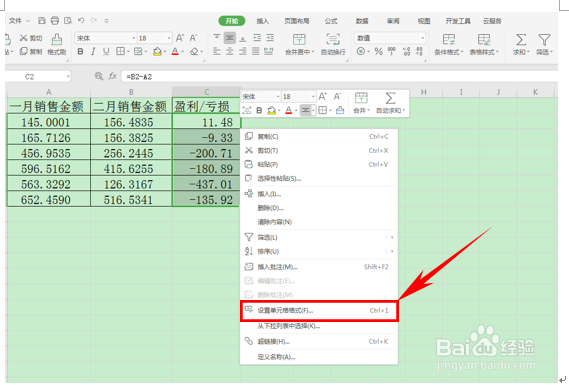Open mini toolbar font size dropdown
The image size is (569, 385).
click(313, 97)
